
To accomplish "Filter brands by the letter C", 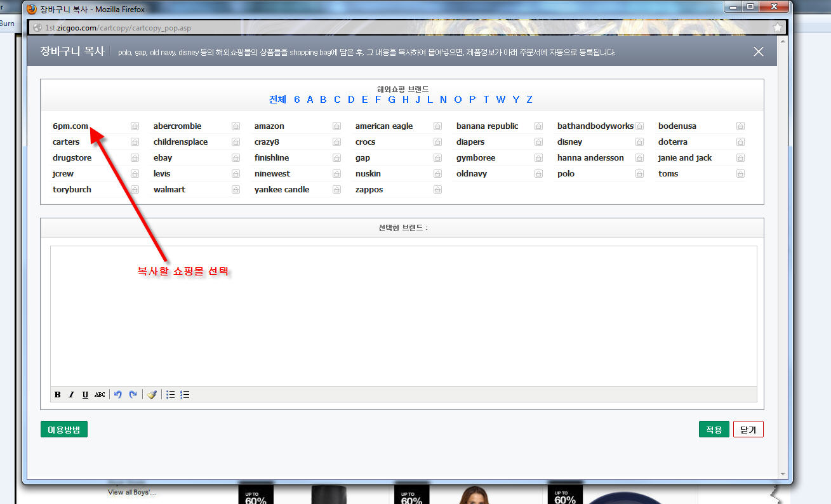I will tap(337, 100).
